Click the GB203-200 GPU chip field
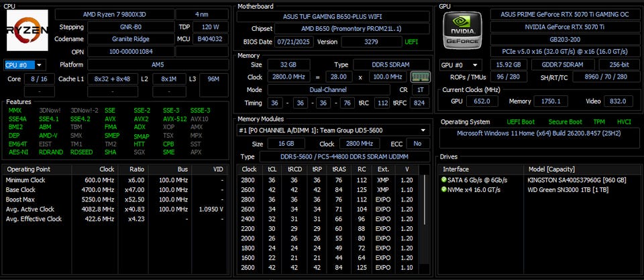The height and width of the screenshot is (280, 644). tap(565, 40)
